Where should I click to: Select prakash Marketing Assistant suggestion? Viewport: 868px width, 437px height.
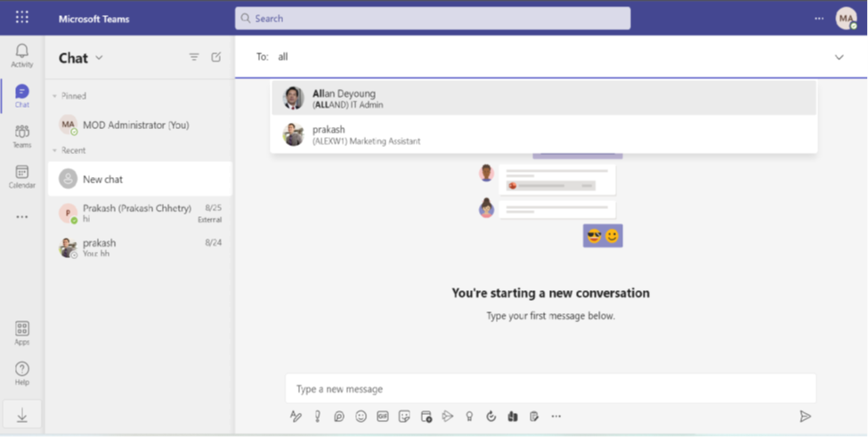pyautogui.click(x=544, y=134)
